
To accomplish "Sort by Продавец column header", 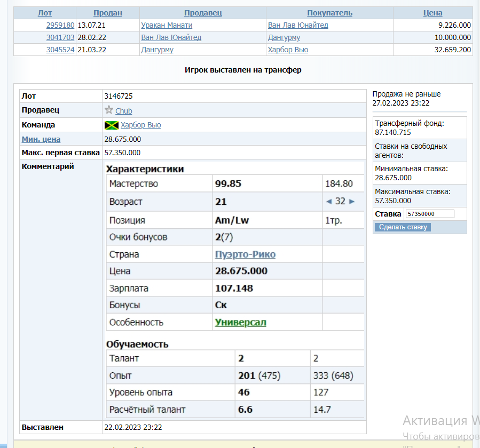I will (203, 13).
